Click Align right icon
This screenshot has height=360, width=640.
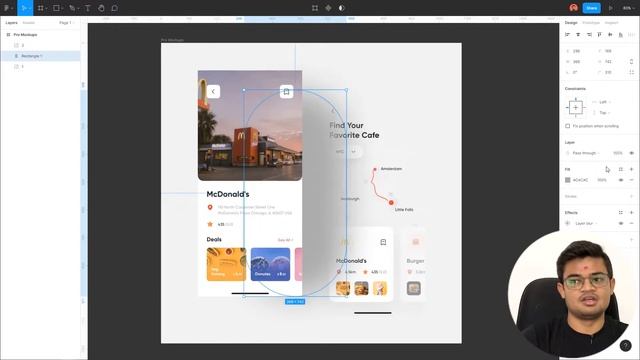pyautogui.click(x=589, y=35)
